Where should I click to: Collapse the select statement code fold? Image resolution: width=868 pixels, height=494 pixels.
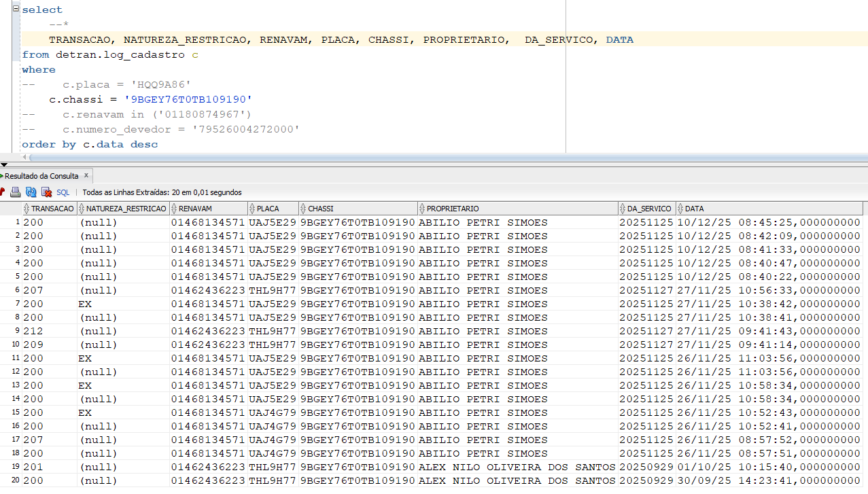click(16, 9)
